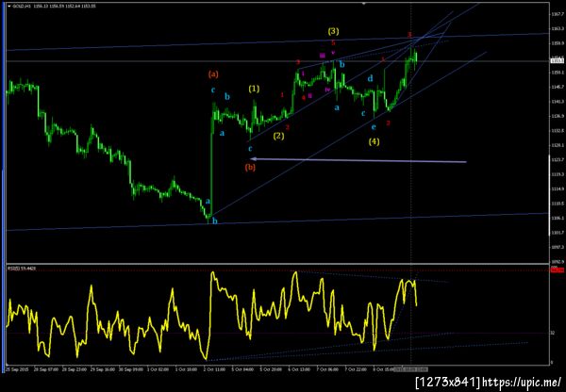This screenshot has height=392, width=566.
Task: Click the 25 Sep 2015 time axis label
Action: (x=17, y=369)
